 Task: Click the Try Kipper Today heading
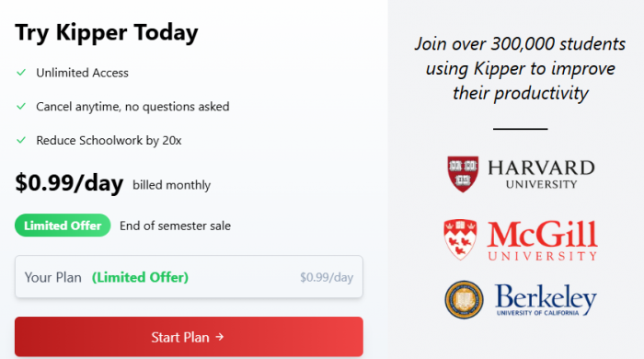(107, 32)
